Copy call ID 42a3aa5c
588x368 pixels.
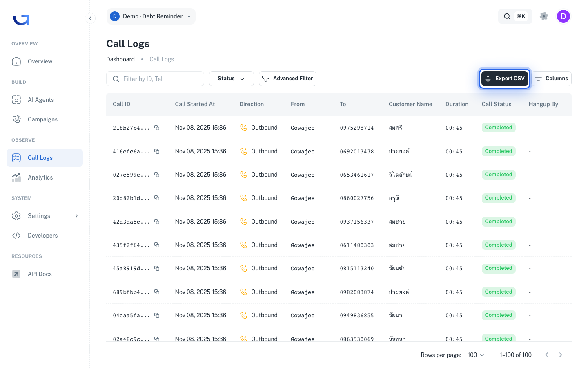pos(157,222)
